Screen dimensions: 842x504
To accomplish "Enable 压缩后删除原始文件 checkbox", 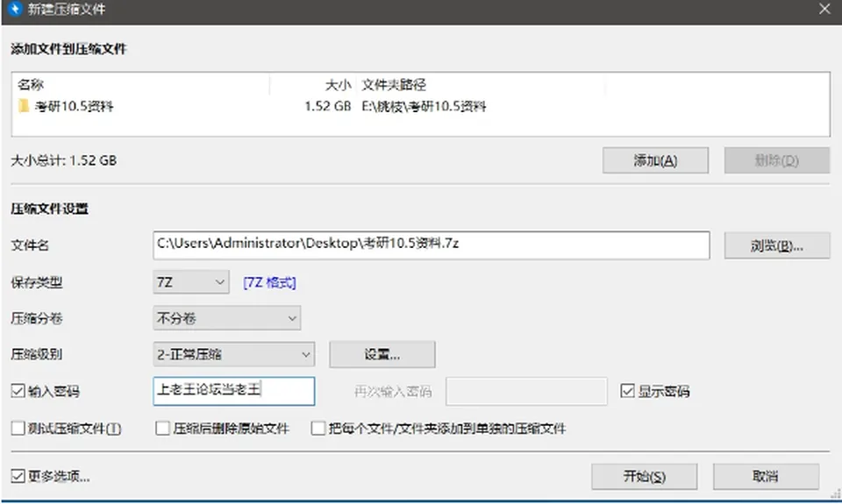I will (x=162, y=429).
